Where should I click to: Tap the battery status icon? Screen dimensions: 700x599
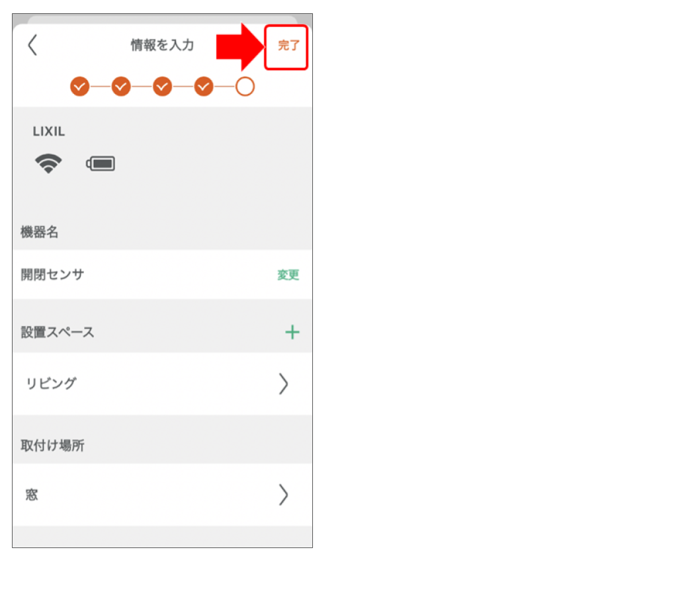coord(101,164)
